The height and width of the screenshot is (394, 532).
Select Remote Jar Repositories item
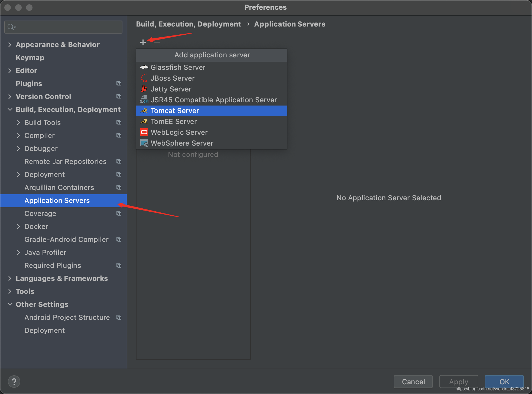tap(63, 162)
